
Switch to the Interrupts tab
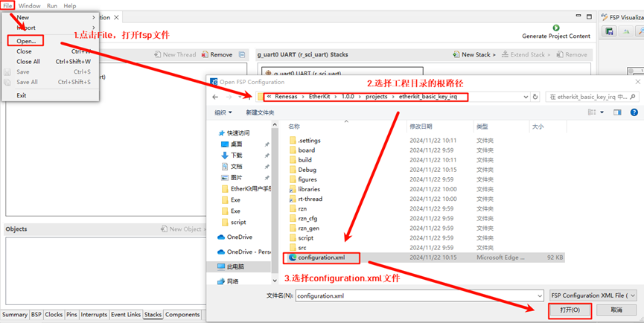click(x=94, y=314)
